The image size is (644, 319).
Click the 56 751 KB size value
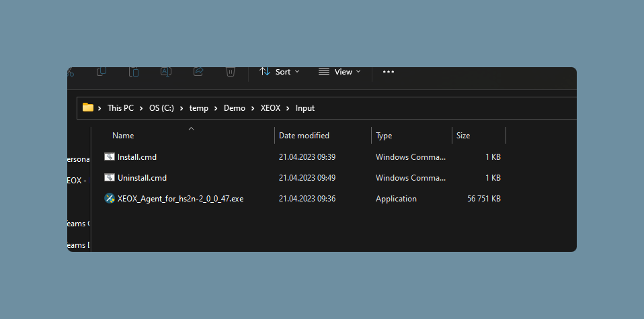(484, 199)
